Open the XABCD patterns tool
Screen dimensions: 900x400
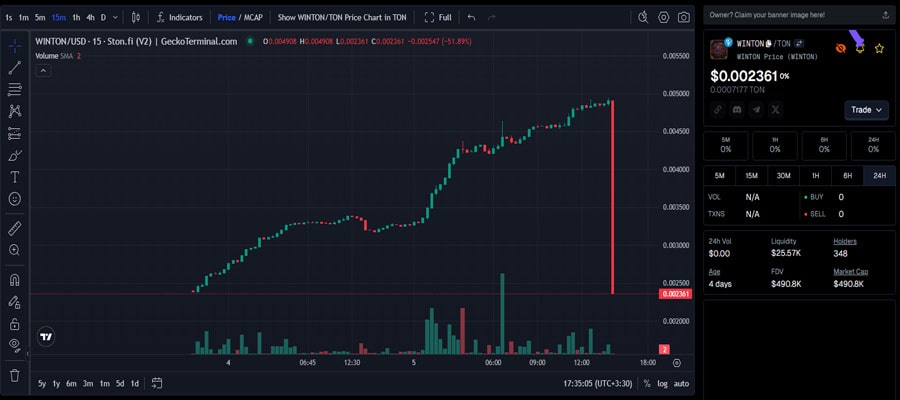pyautogui.click(x=15, y=111)
